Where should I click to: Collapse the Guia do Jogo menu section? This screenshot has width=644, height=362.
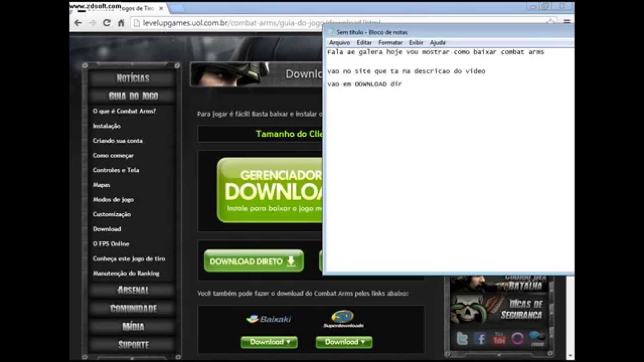click(x=133, y=96)
